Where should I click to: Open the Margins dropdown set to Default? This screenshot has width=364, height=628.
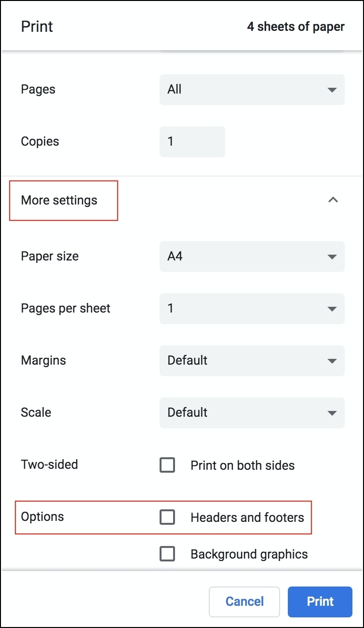tap(252, 361)
